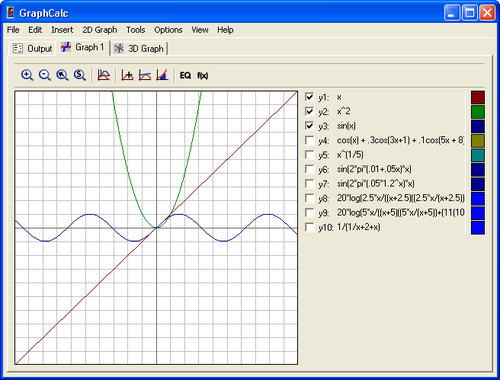This screenshot has height=380, width=500.
Task: Click the y4 cos(x) equation field
Action: [400, 140]
